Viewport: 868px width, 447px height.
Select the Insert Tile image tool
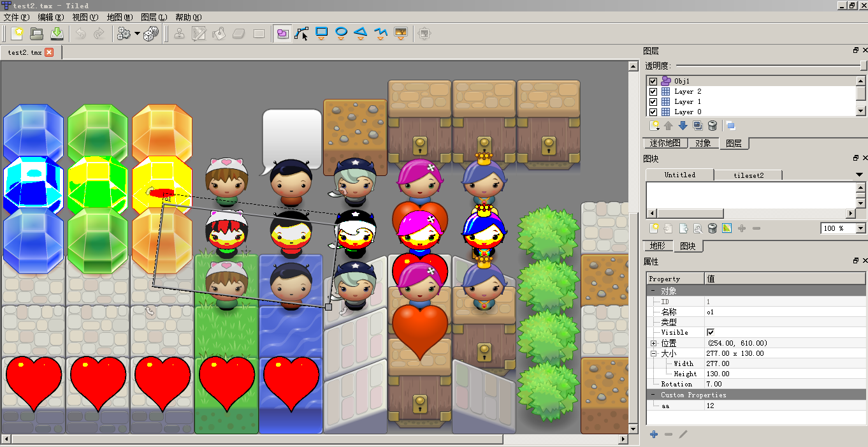[x=401, y=33]
